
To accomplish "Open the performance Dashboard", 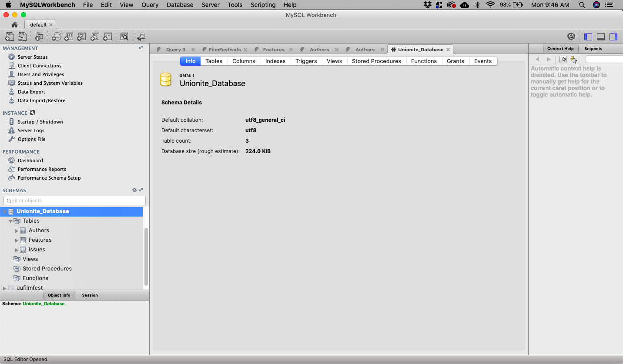I will [30, 160].
